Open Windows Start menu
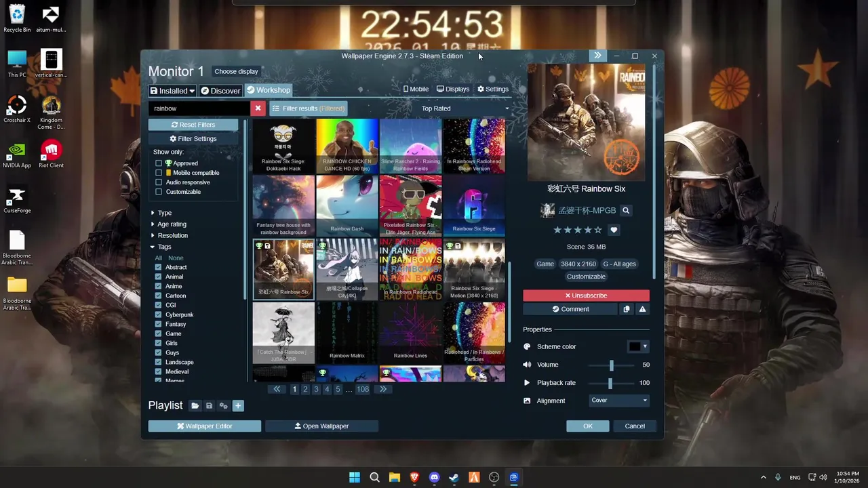The height and width of the screenshot is (488, 868). (x=355, y=477)
